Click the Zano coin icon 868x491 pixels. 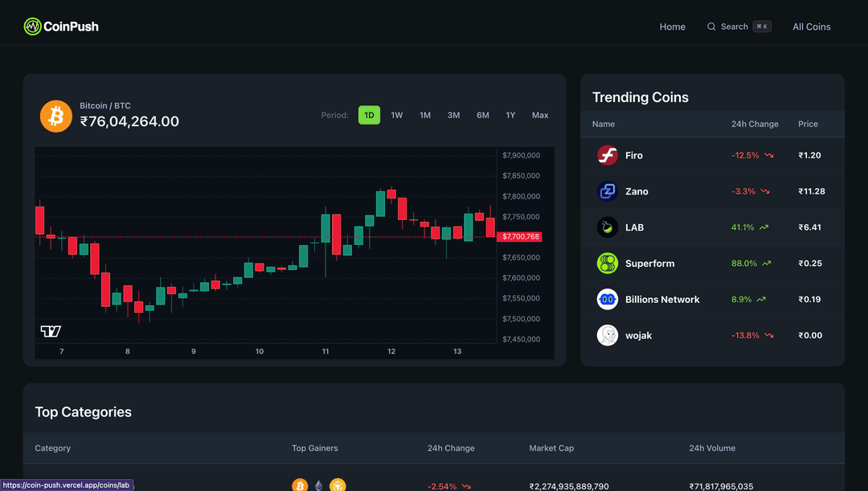pyautogui.click(x=608, y=191)
